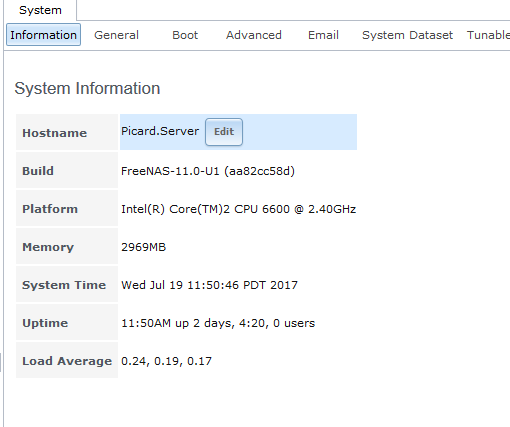Screen dimensions: 510x427
Task: Switch to the System Dataset tab
Action: point(407,35)
